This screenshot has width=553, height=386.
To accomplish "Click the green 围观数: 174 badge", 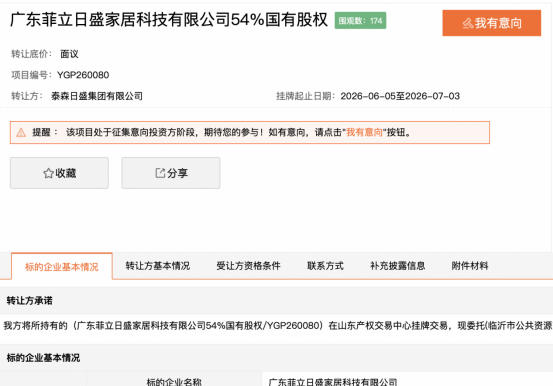I will click(360, 21).
